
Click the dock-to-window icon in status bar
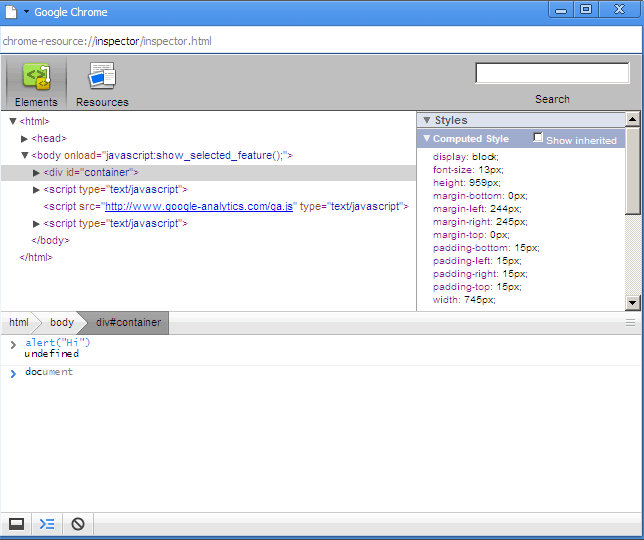[16, 524]
